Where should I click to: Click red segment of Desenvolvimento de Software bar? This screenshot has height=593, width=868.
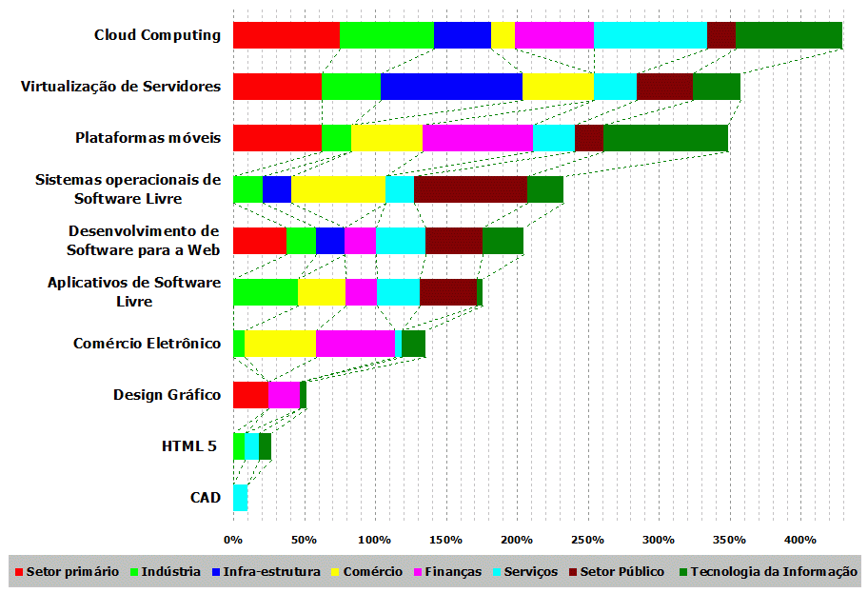tap(260, 241)
